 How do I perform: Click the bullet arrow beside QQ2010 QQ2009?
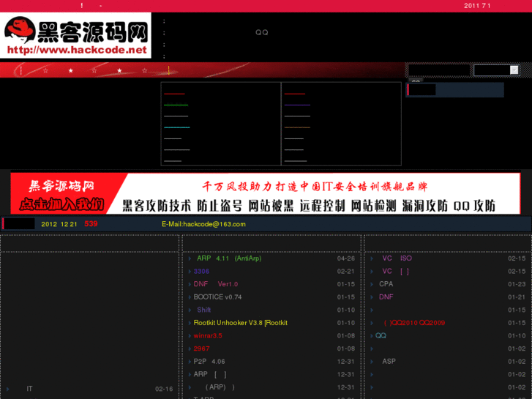coord(372,323)
